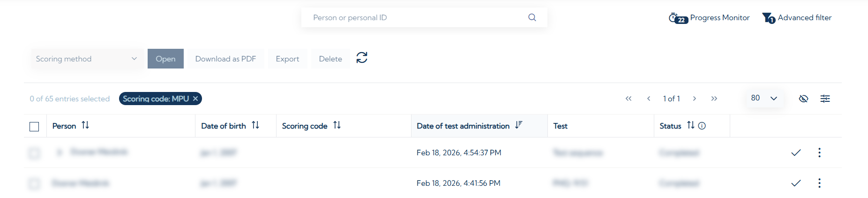The width and height of the screenshot is (868, 198).
Task: Open the table settings sliders icon
Action: 825,99
